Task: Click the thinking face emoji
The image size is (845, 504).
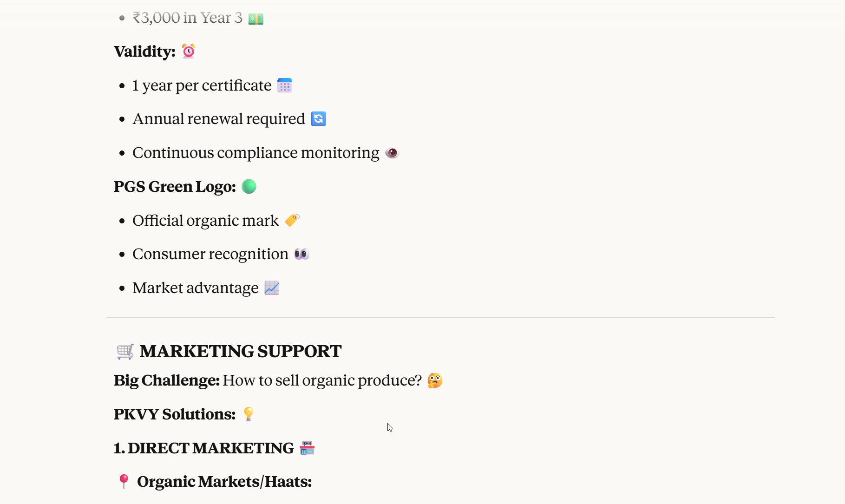Action: click(435, 380)
